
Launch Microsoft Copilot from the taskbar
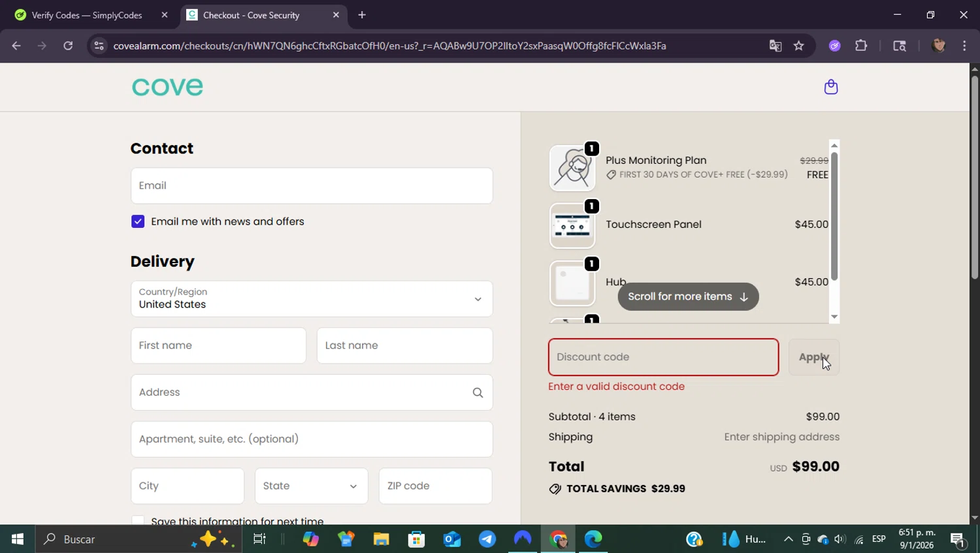pyautogui.click(x=311, y=539)
